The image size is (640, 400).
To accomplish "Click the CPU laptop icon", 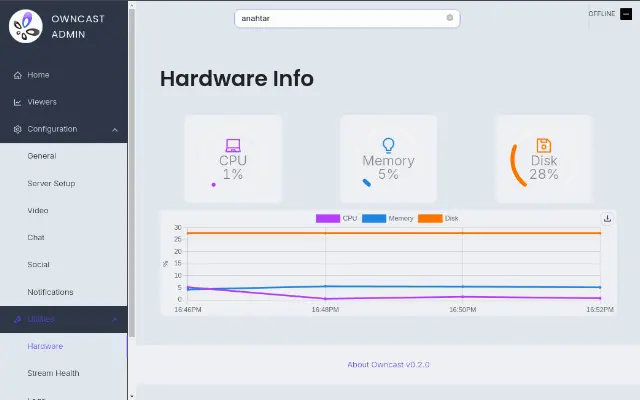I will [233, 145].
